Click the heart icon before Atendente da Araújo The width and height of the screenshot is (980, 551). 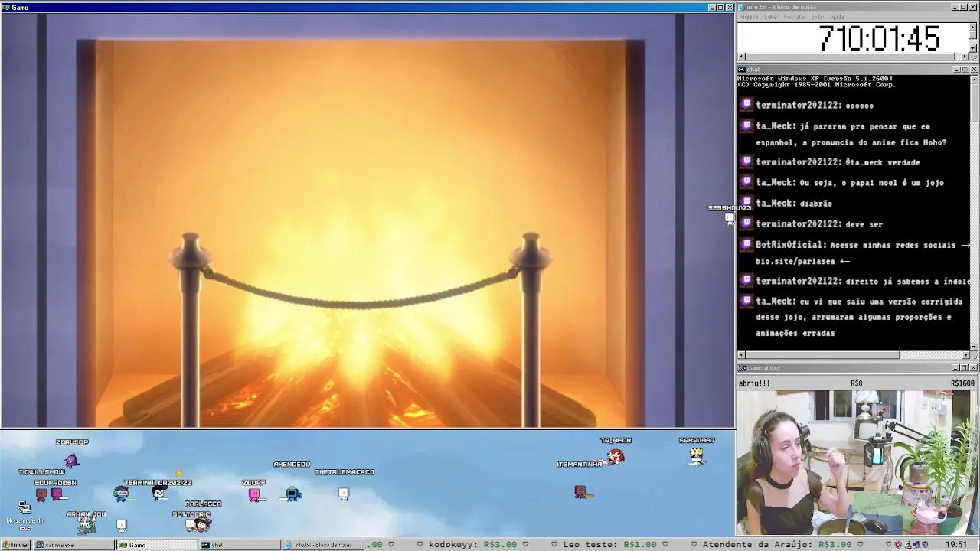click(694, 545)
